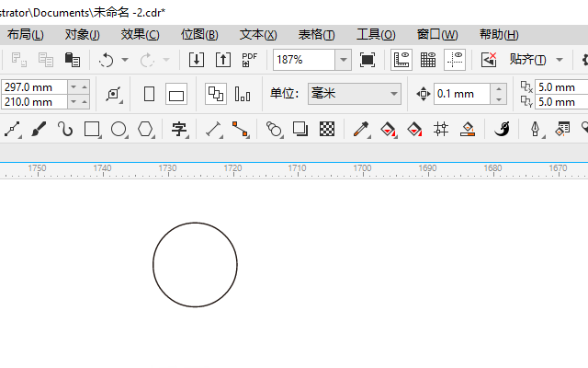Click the Undo arrow icon
The height and width of the screenshot is (368, 588).
pyautogui.click(x=107, y=60)
